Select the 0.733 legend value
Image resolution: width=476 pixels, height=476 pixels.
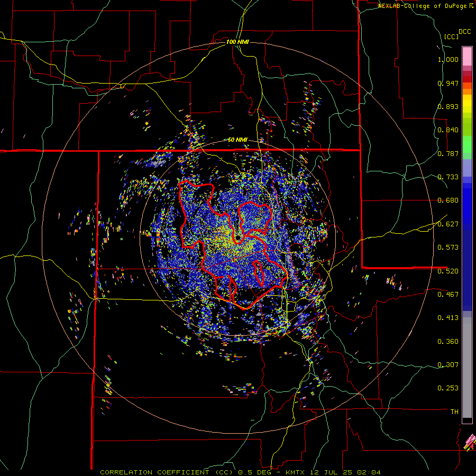448,177
